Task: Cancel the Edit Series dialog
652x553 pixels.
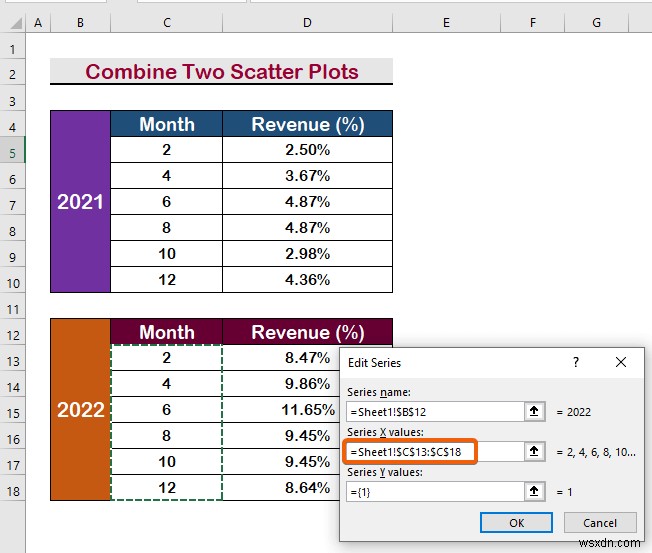Action: click(600, 523)
